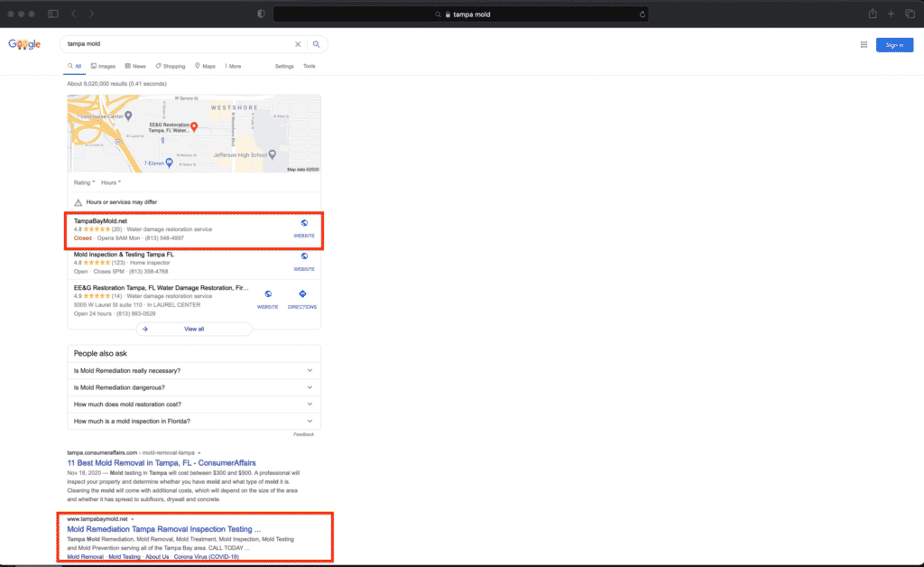Open the privacy shield report
Viewport: 924px width, 567px height.
(261, 14)
